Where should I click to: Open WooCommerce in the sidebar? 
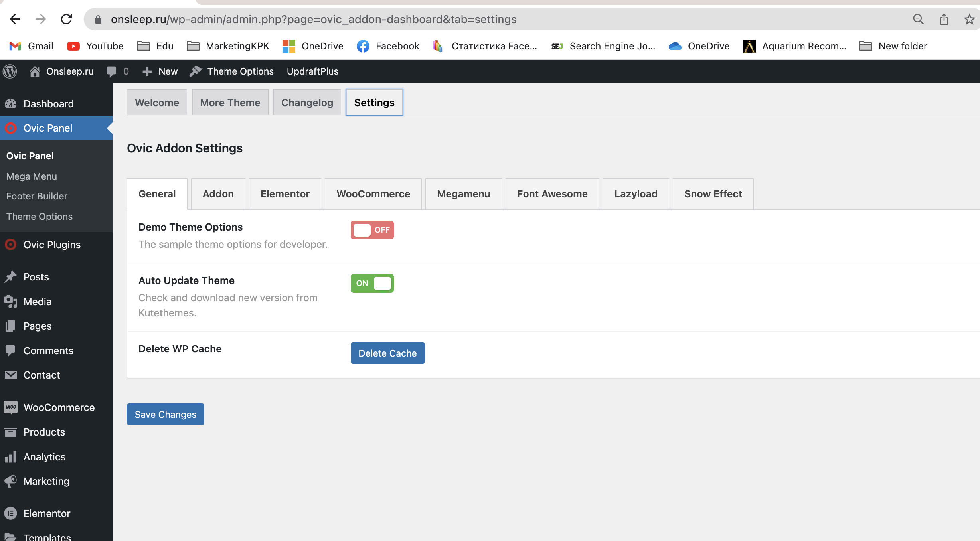[x=56, y=407]
